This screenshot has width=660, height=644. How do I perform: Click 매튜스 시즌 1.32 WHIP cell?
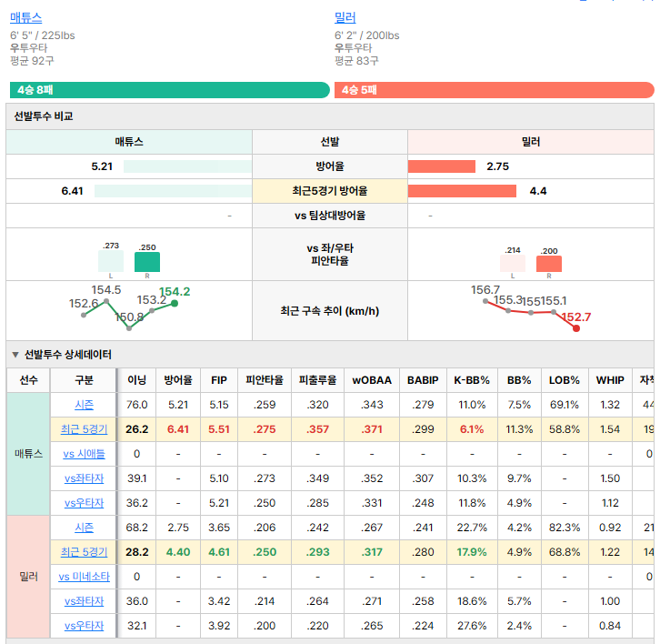(610, 405)
